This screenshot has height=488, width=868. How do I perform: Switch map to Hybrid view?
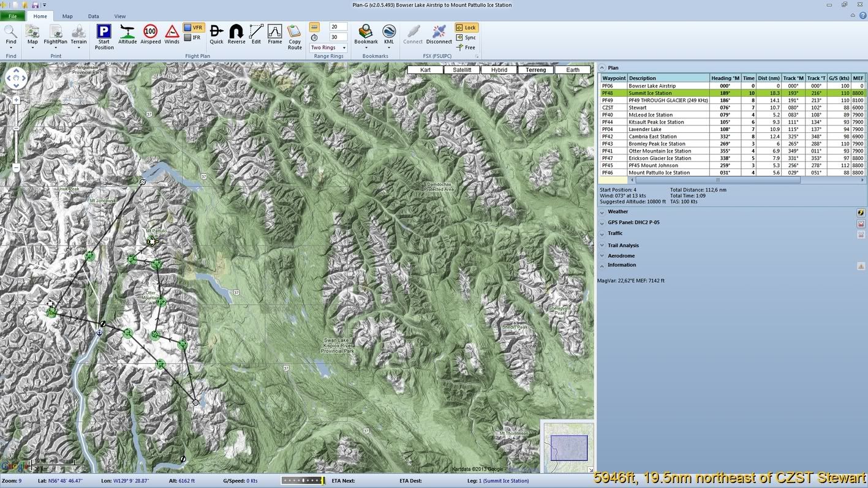click(499, 70)
